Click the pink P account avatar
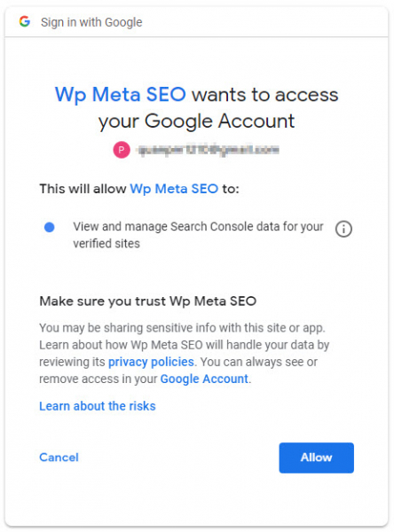This screenshot has height=532, width=394. (x=122, y=150)
